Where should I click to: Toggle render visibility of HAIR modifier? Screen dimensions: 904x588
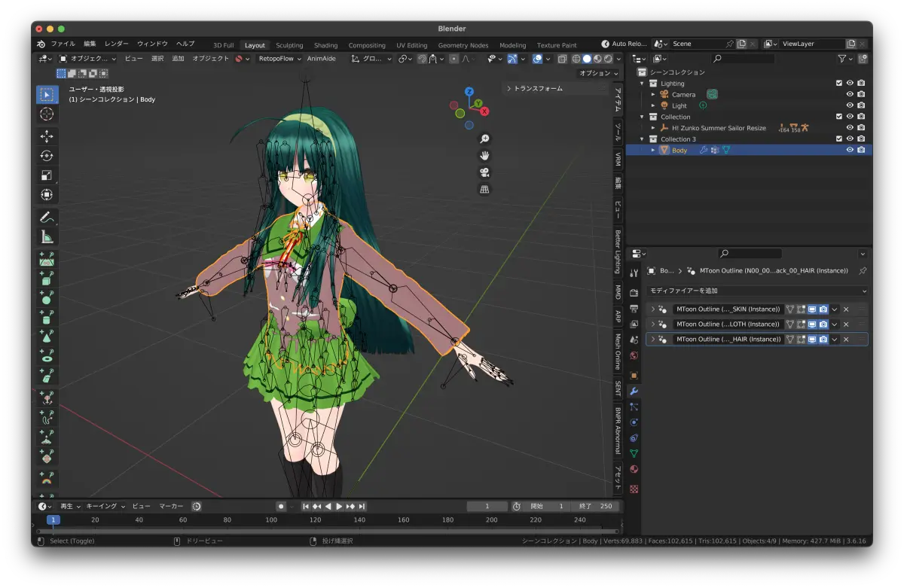pos(823,340)
